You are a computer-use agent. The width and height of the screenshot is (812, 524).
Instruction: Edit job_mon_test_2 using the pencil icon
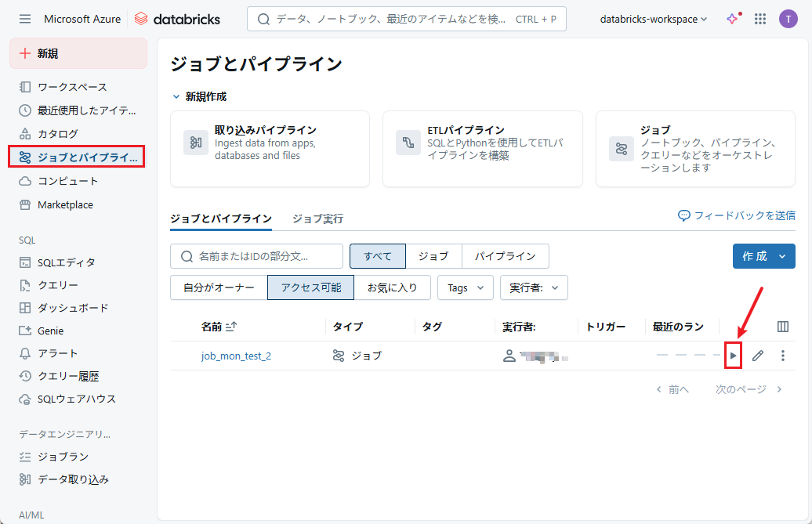(757, 356)
